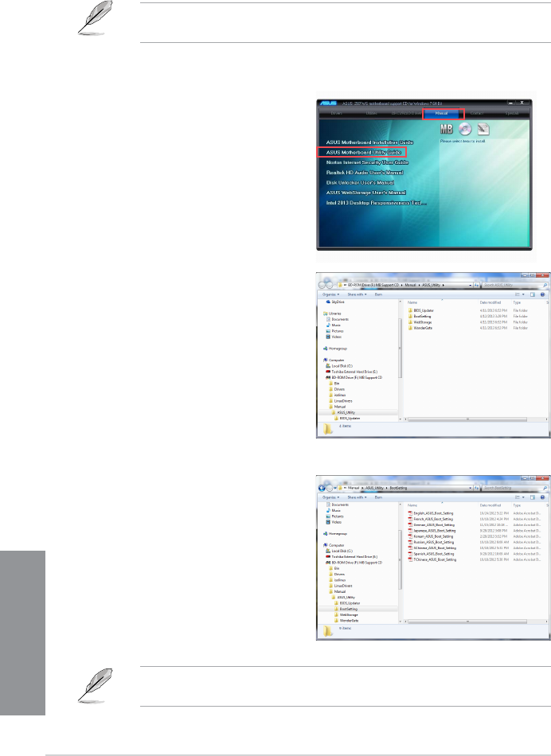Click Burn in BootSetting window toolbar
This screenshot has height=756, width=551.
[378, 497]
